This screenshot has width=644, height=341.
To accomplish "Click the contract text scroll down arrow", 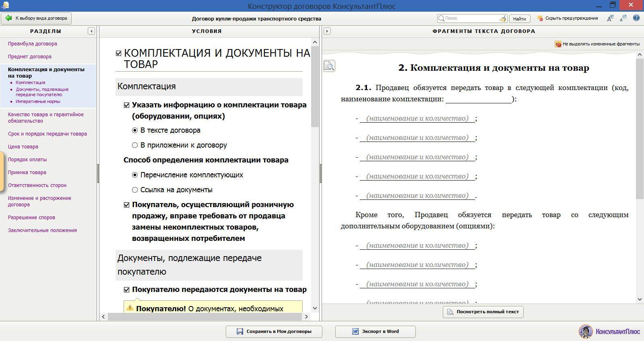I will [640, 299].
